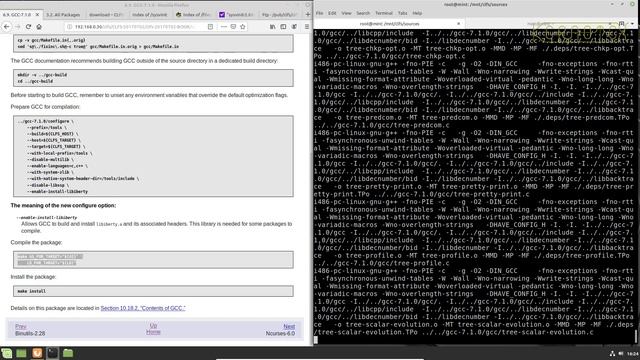This screenshot has height=360, width=640.
Task: Open Firefox home page button
Action: pos(39,27)
